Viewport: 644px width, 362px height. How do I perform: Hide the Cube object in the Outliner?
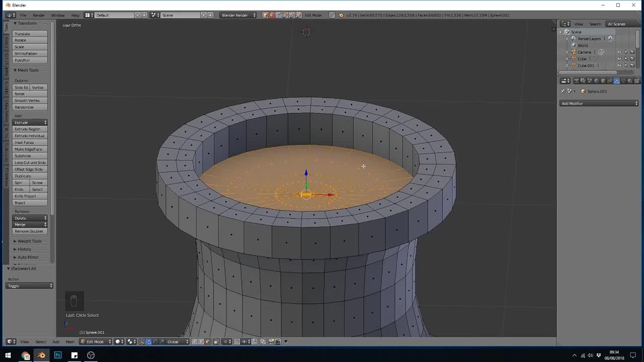point(619,59)
